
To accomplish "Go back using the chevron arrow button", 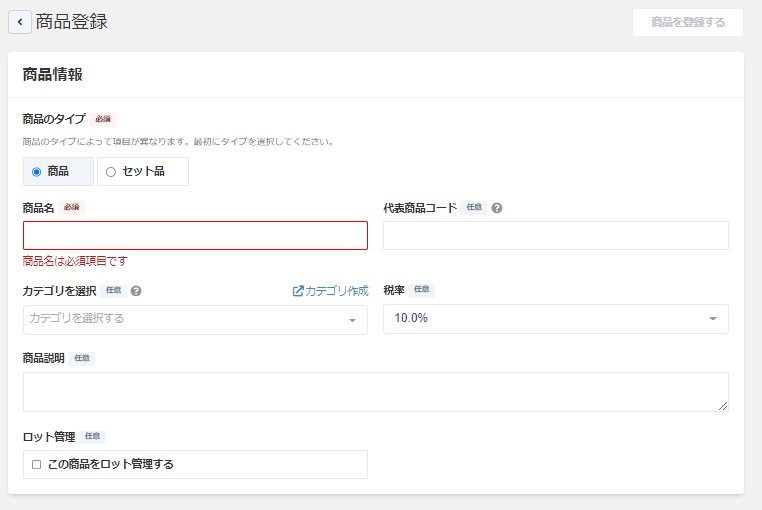I will [x=20, y=22].
